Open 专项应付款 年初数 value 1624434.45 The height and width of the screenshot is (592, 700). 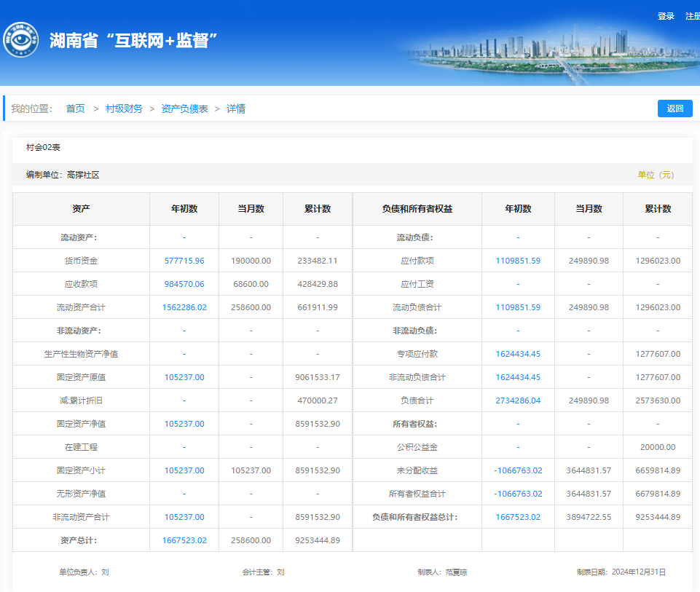[518, 354]
